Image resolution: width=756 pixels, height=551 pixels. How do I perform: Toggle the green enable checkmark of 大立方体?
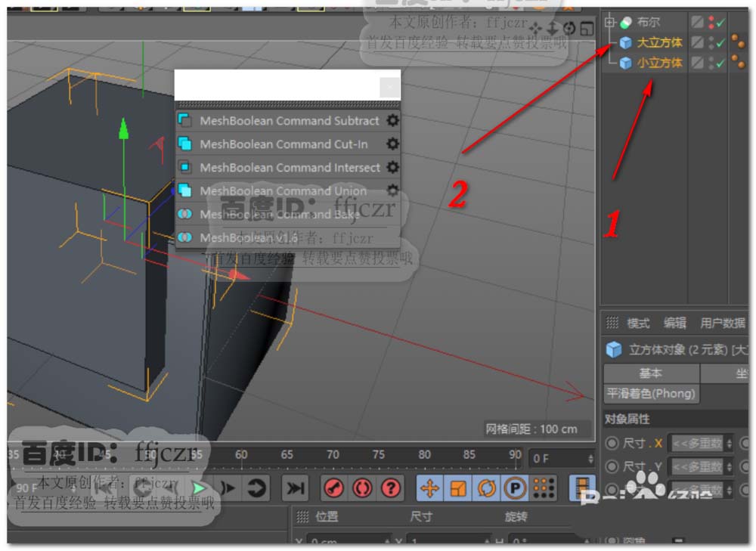point(721,43)
